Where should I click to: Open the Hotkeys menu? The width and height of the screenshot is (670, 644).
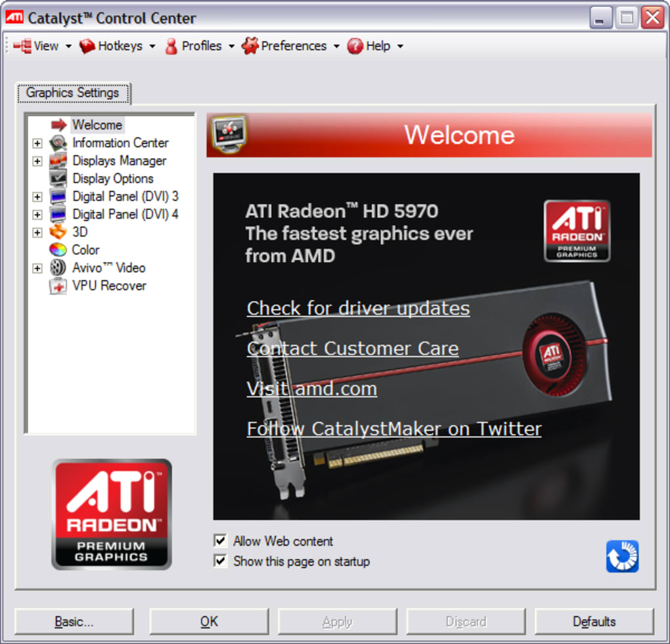117,46
